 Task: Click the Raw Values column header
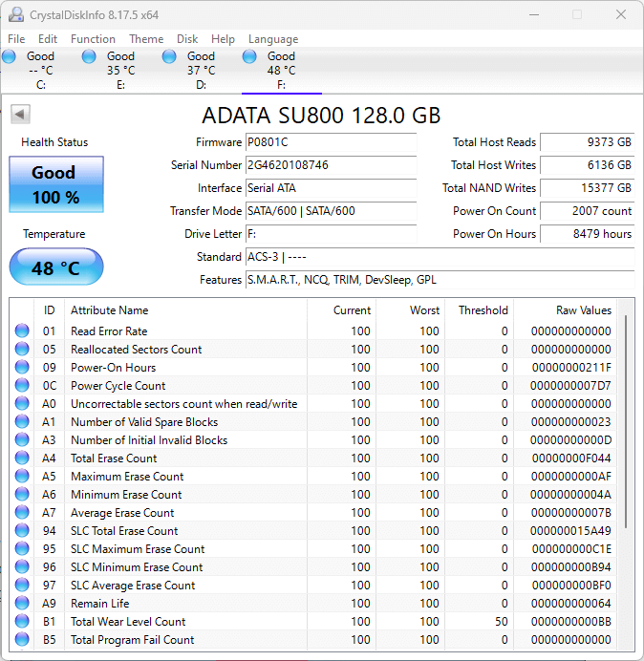tap(566, 310)
